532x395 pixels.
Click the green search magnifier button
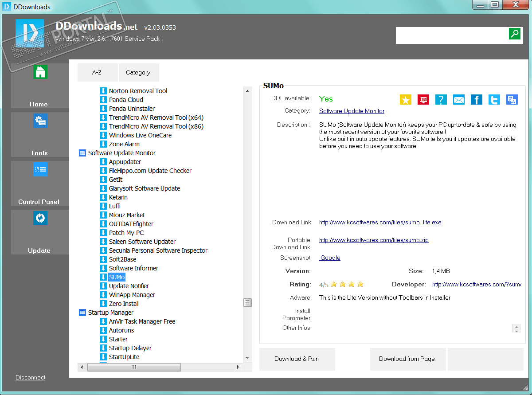[515, 33]
